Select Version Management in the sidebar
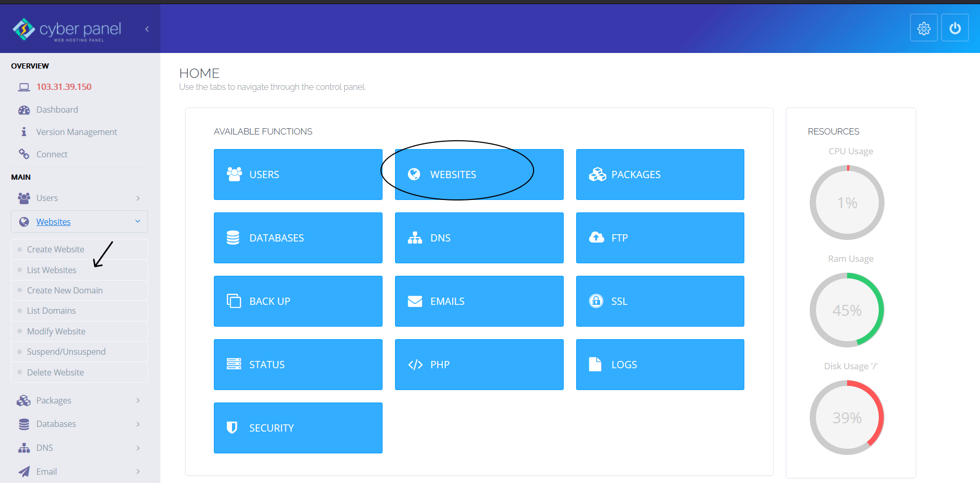Viewport: 980px width, 483px height. [76, 131]
